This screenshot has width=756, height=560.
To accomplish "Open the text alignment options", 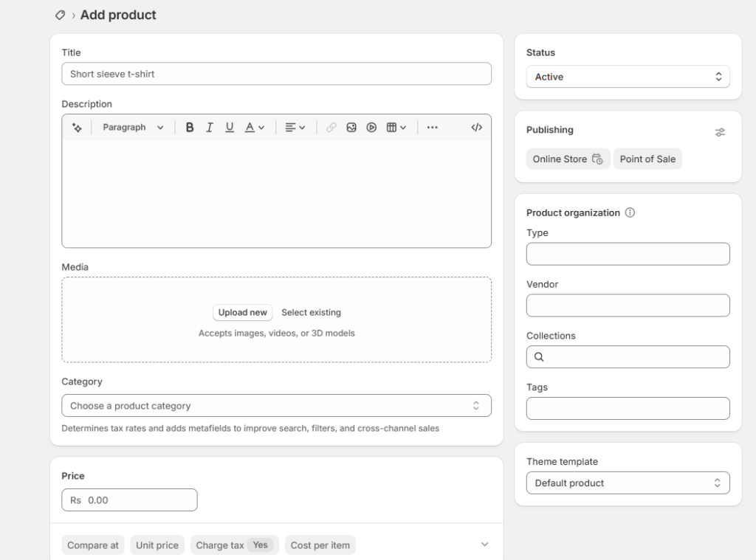I will pos(295,127).
